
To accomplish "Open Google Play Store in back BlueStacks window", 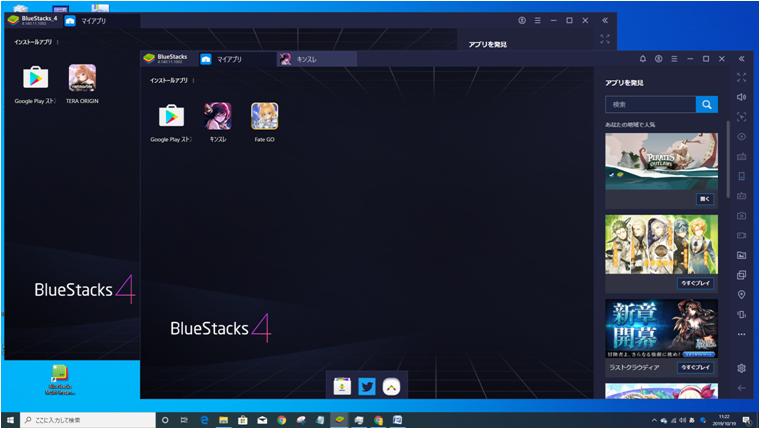I will pos(35,78).
